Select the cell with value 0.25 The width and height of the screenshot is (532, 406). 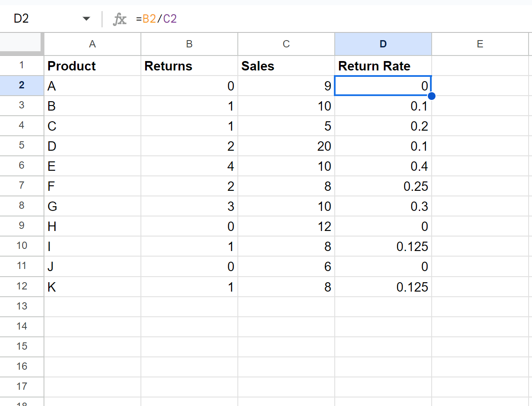point(383,186)
